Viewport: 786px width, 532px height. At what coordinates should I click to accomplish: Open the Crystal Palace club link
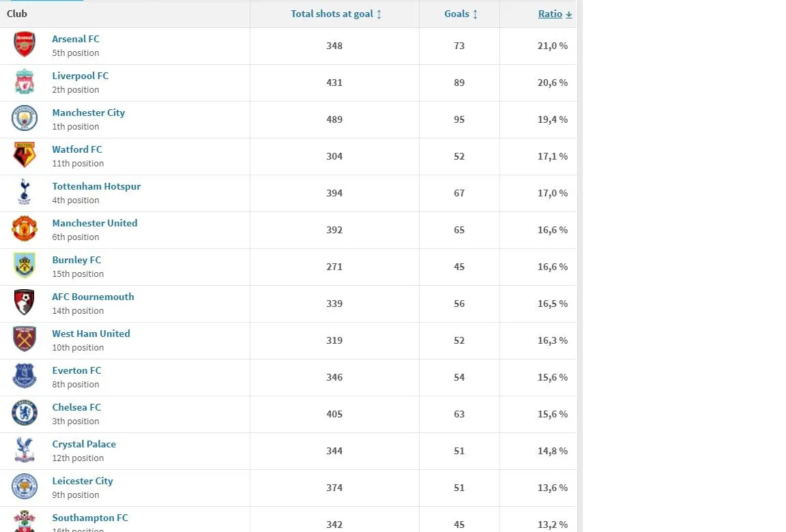click(x=84, y=444)
